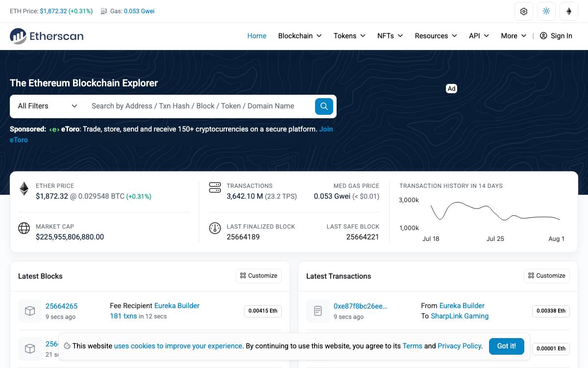Click the Transactions server icon
Screen dimensions: 588x368
[x=215, y=187]
